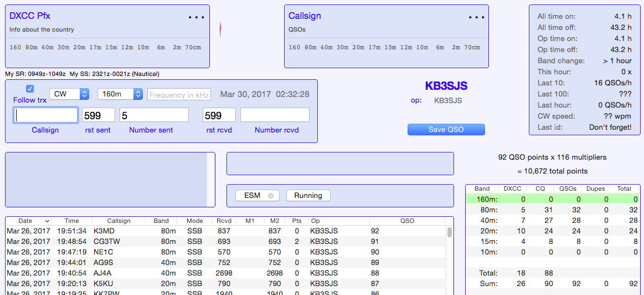Open the 160m band dropdown
Image resolution: width=644 pixels, height=295 pixels.
point(120,94)
